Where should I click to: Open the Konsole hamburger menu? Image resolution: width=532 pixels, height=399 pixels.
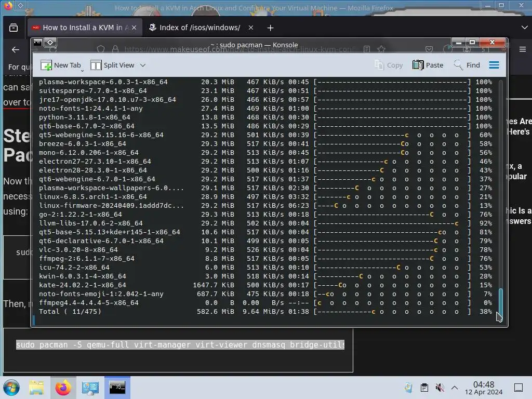point(494,65)
